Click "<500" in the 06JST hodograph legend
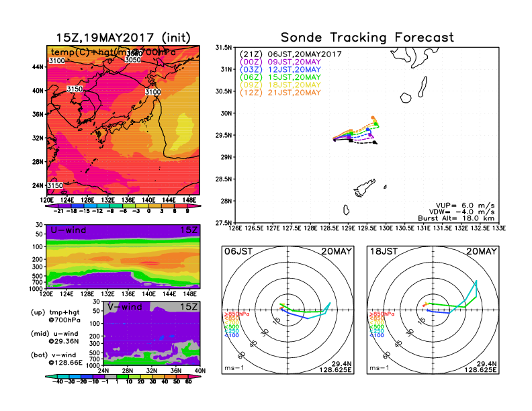 tap(231, 327)
